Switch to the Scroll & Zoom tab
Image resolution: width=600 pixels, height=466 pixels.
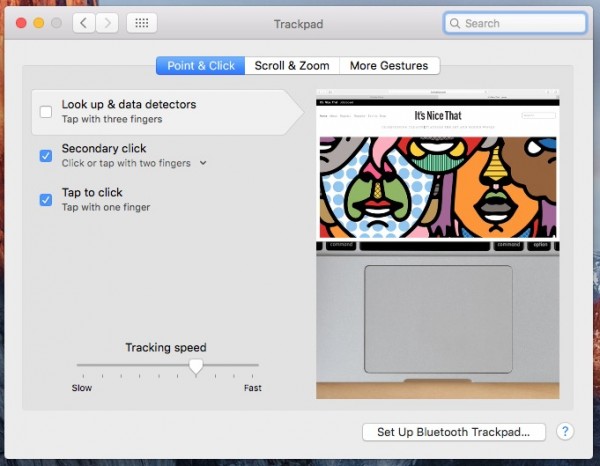292,65
